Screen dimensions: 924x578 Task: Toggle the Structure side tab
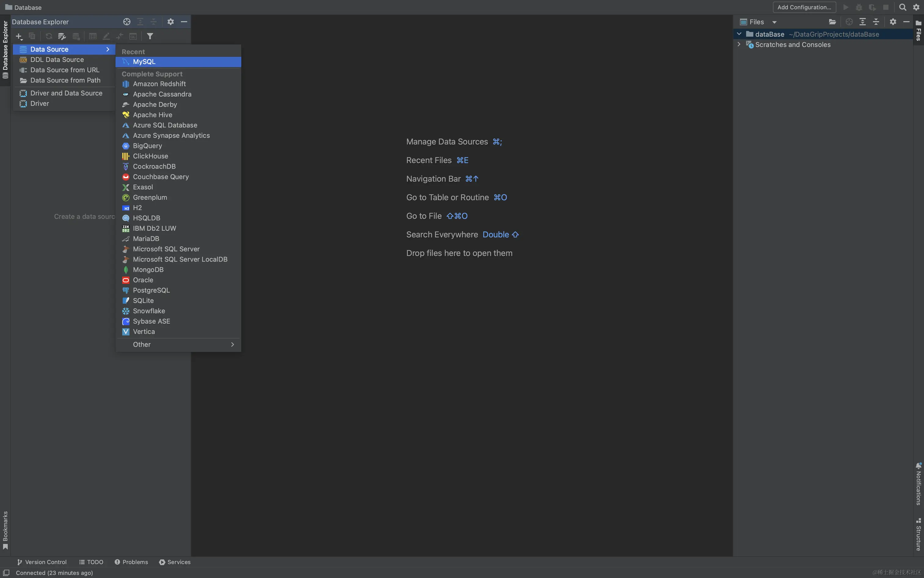(919, 534)
